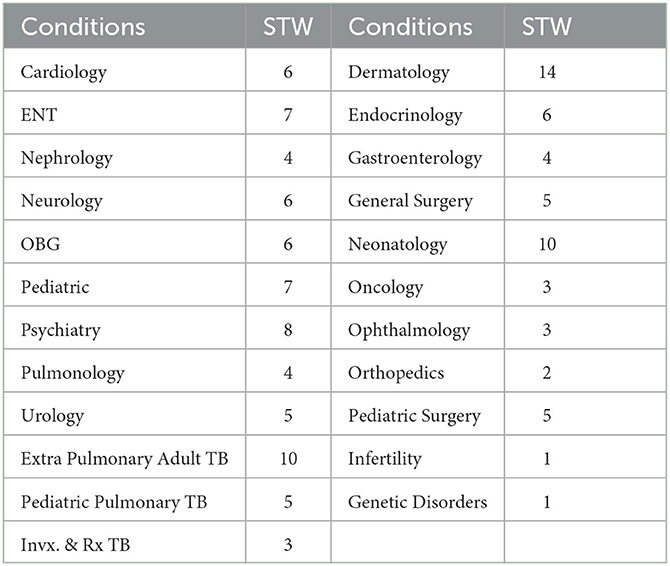Click the Cardiology condition cell
The image size is (670, 566).
pyautogui.click(x=124, y=70)
